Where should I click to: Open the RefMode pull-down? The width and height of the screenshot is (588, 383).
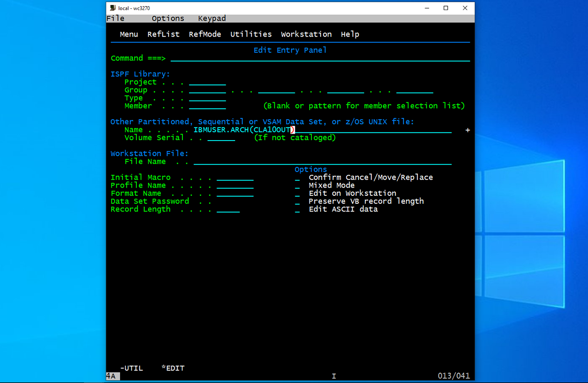pos(205,34)
